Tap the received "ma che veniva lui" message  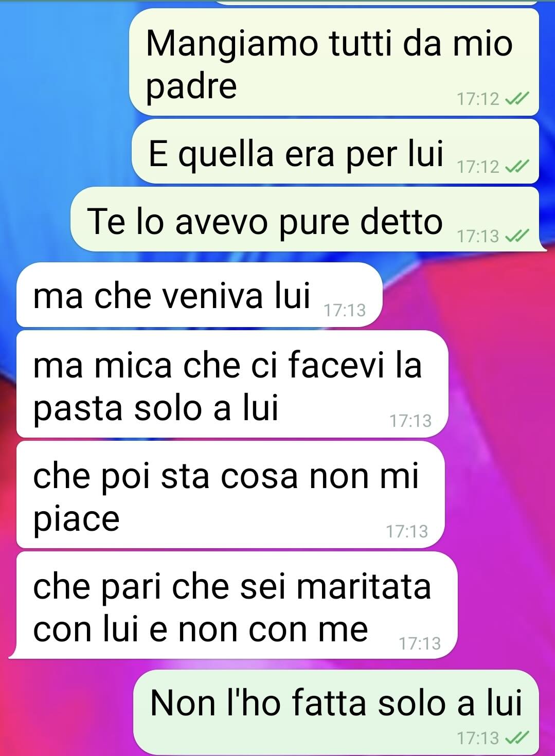tap(200, 295)
